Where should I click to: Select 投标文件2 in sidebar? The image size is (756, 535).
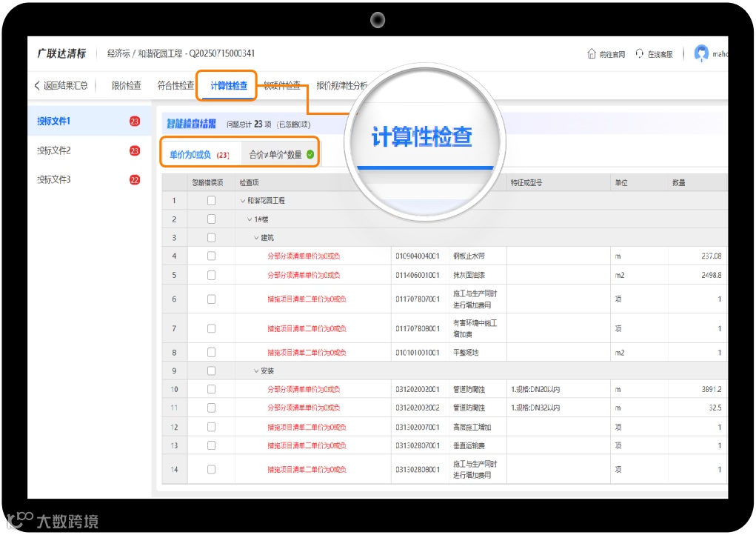point(89,150)
